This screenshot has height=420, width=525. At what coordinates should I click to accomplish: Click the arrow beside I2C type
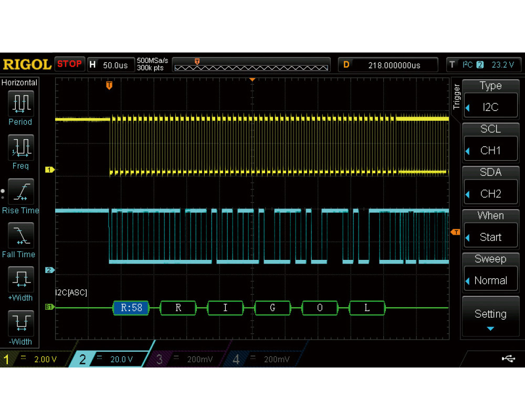[468, 108]
